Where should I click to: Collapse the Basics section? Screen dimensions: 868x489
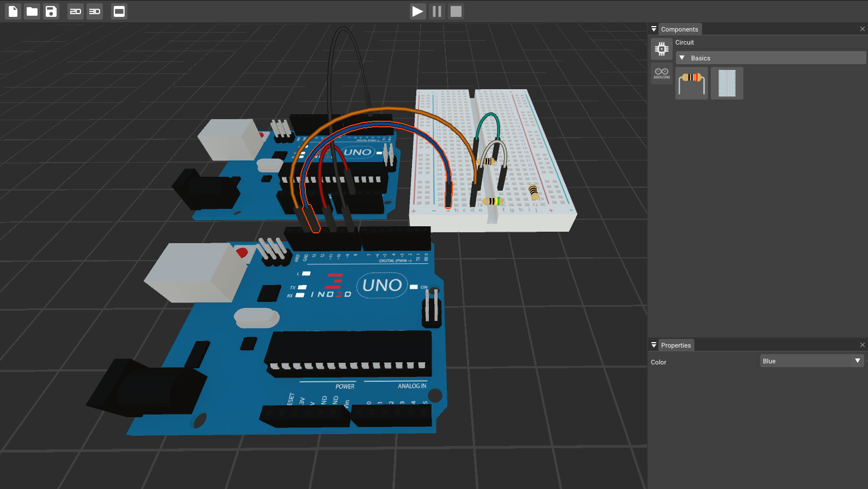(771, 58)
